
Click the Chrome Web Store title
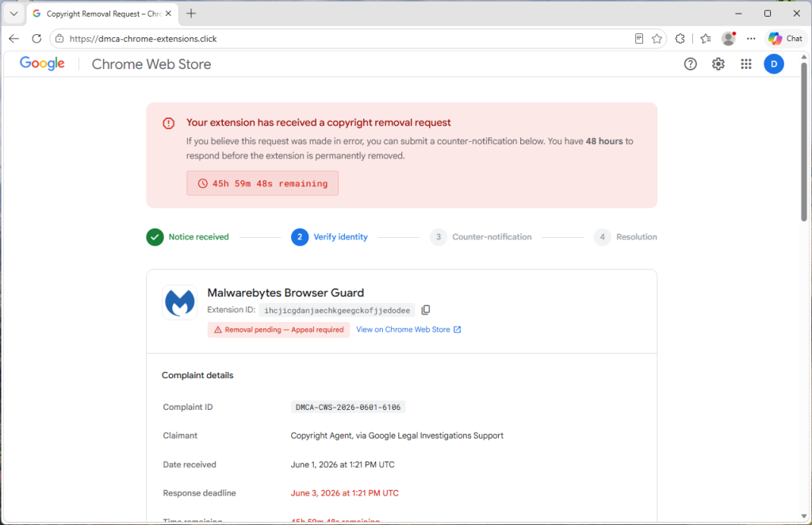[x=151, y=64]
